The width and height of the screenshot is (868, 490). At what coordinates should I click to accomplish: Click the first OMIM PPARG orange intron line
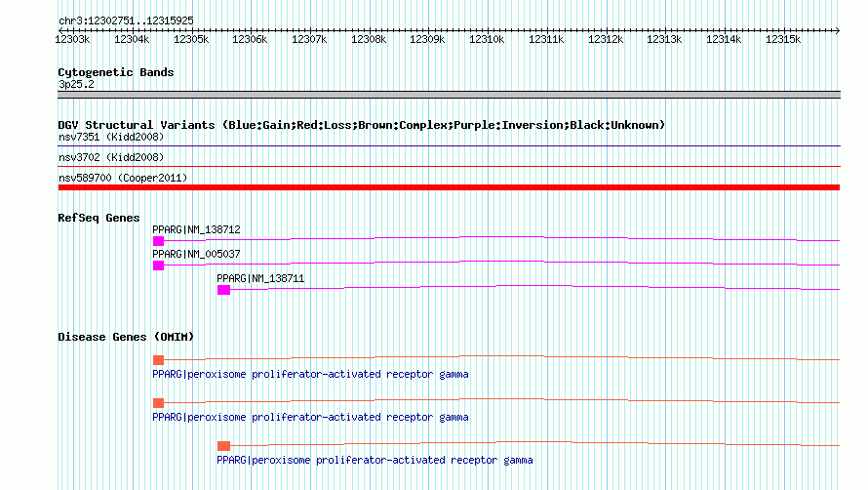pyautogui.click(x=502, y=356)
